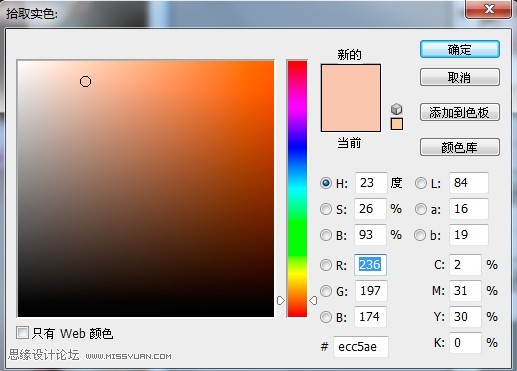Click the blue area of hue slider

(297, 150)
